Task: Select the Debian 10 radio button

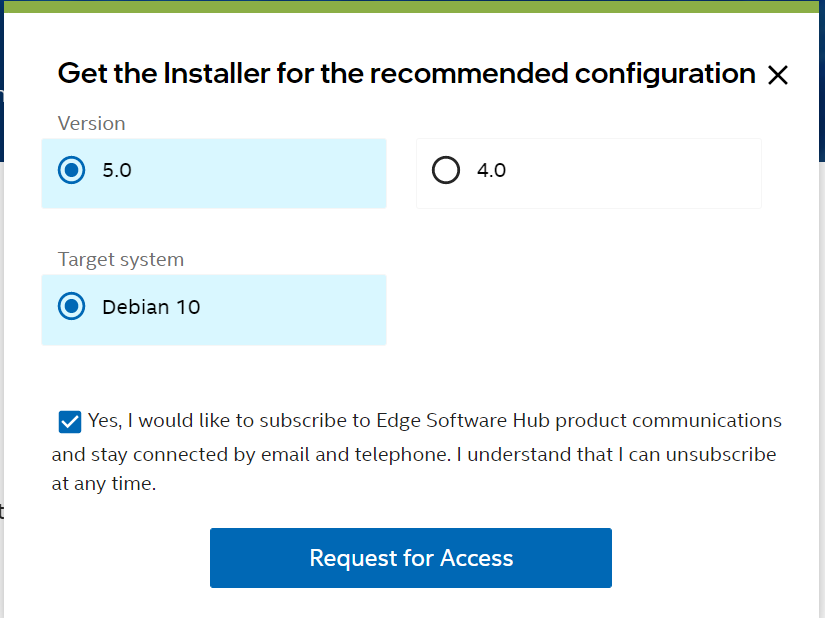Action: 72,307
